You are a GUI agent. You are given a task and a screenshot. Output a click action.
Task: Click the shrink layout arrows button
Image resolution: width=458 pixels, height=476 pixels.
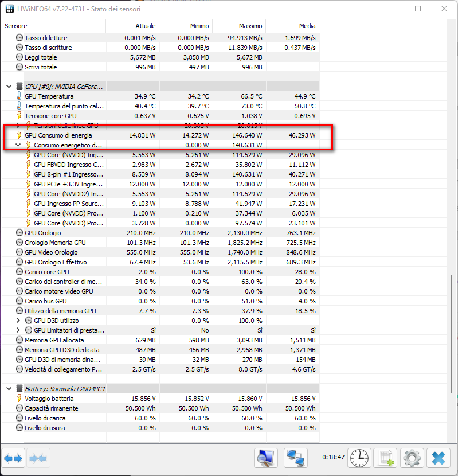click(x=38, y=458)
